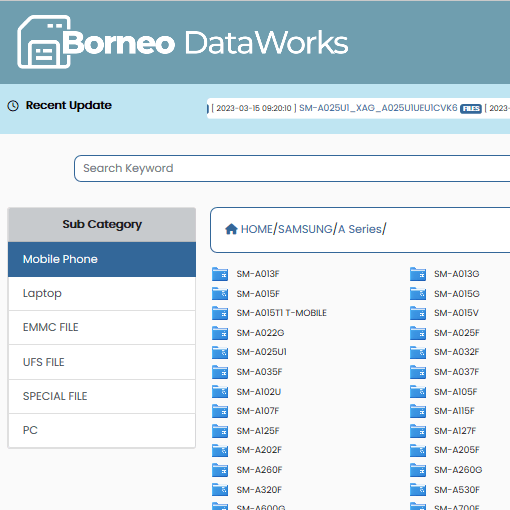Click the SM-A205F folder name

(457, 450)
